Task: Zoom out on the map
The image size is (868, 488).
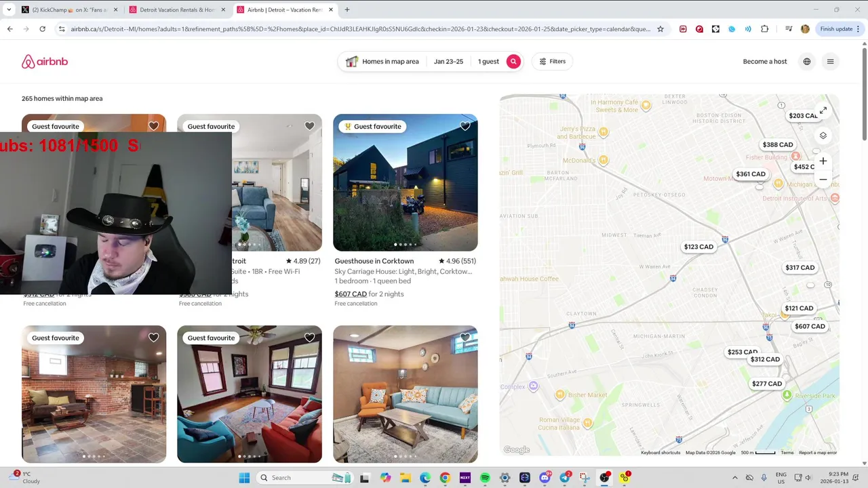Action: point(823,180)
